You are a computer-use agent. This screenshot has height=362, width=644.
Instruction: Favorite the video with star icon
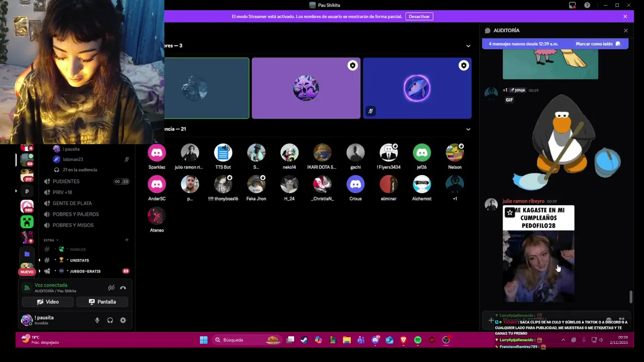pyautogui.click(x=510, y=213)
